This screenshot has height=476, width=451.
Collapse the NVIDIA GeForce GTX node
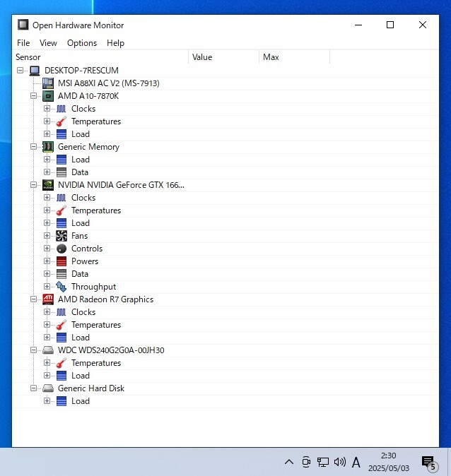click(33, 185)
